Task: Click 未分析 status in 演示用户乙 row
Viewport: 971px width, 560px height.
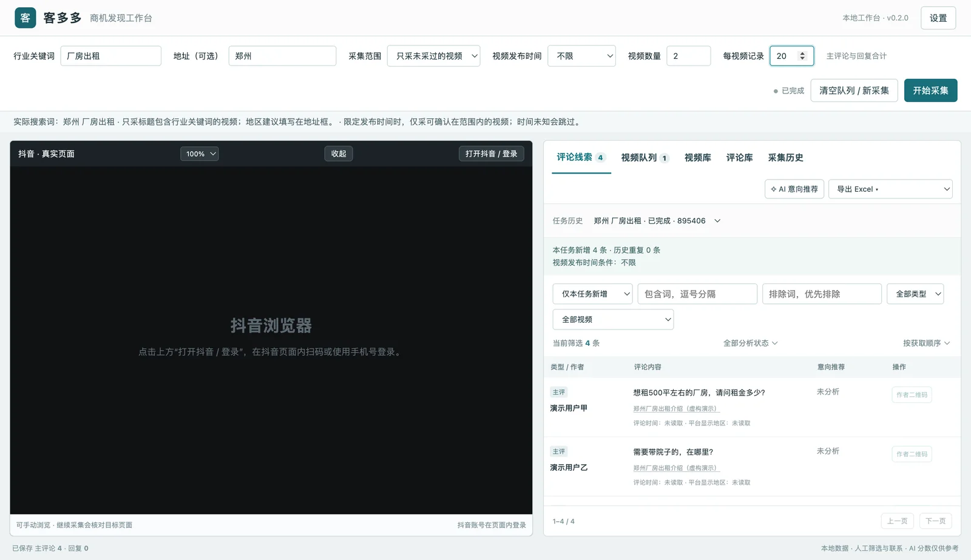Action: (x=828, y=451)
